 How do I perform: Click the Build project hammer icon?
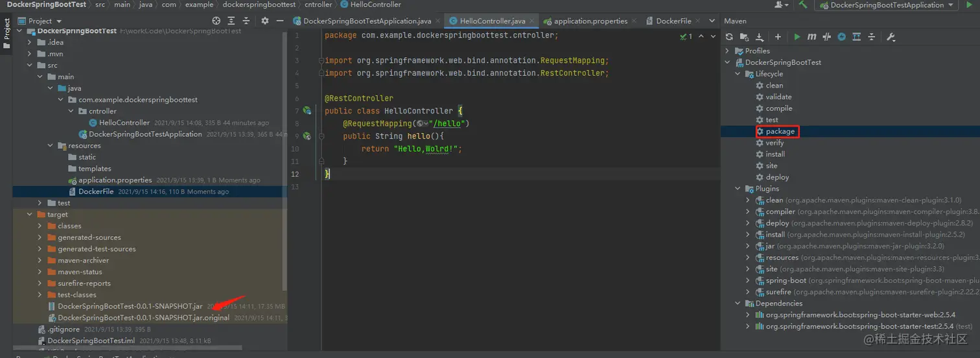point(803,5)
